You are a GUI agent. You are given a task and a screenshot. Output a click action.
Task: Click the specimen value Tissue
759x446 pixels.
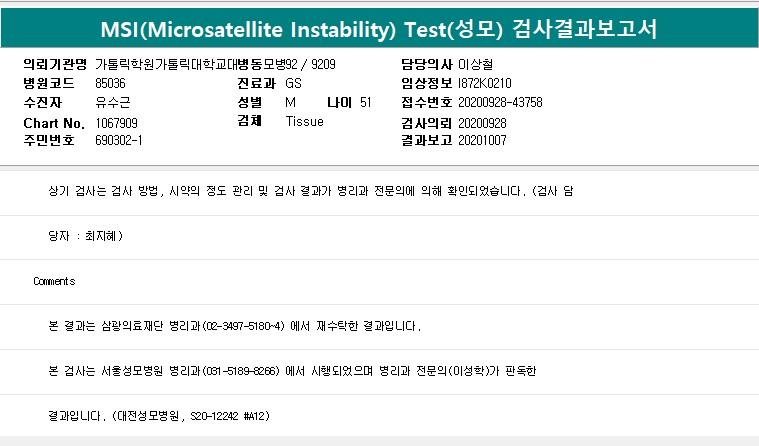[304, 121]
